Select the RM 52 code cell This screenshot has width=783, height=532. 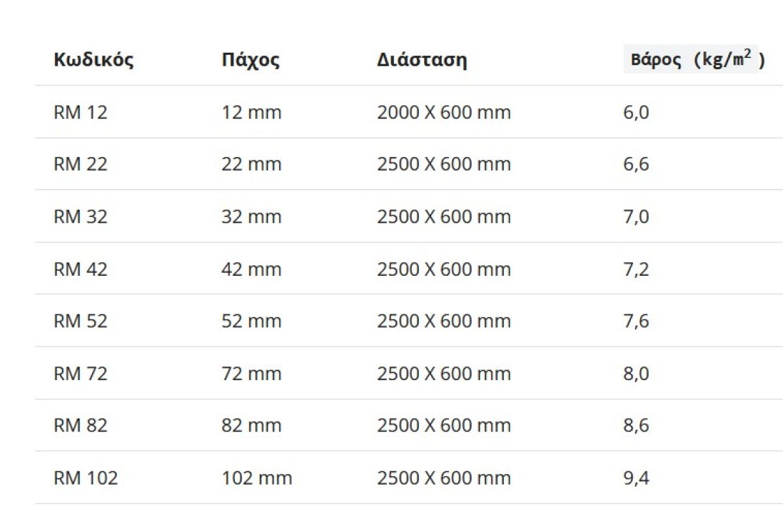(x=80, y=321)
